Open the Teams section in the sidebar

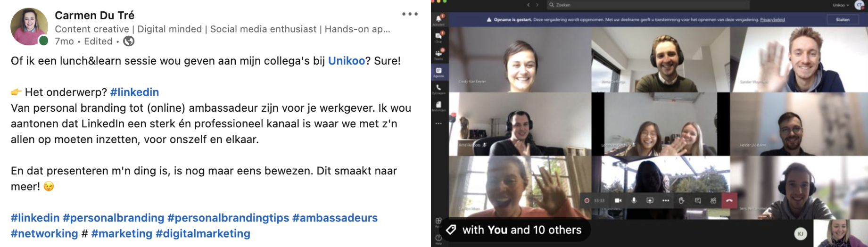[438, 54]
